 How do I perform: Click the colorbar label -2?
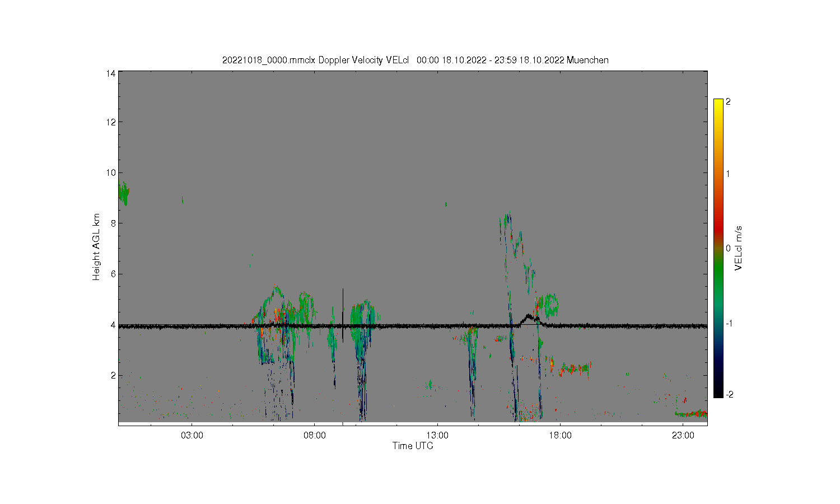pos(729,394)
